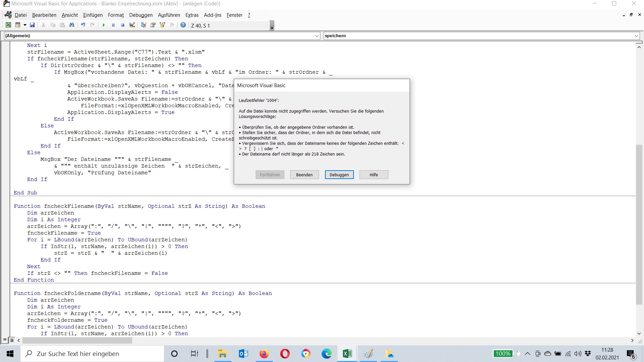Open Dropbox tray icon
Screen dimensions: 644x362
coord(588,354)
